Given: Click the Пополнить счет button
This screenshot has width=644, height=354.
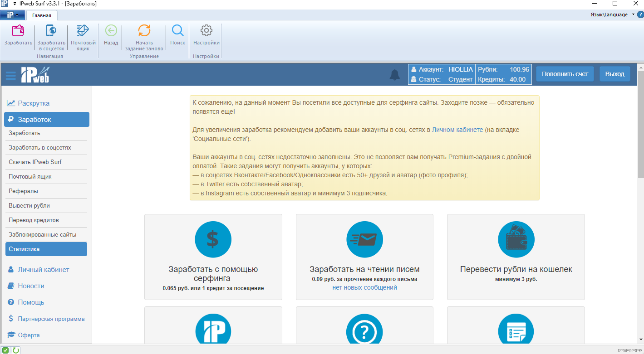Looking at the screenshot, I should pos(565,74).
